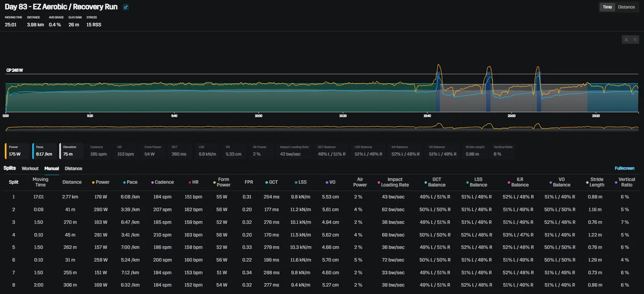The width and height of the screenshot is (644, 294).
Task: Click the 10:00 marker on timeline
Action: pyautogui.click(x=259, y=116)
